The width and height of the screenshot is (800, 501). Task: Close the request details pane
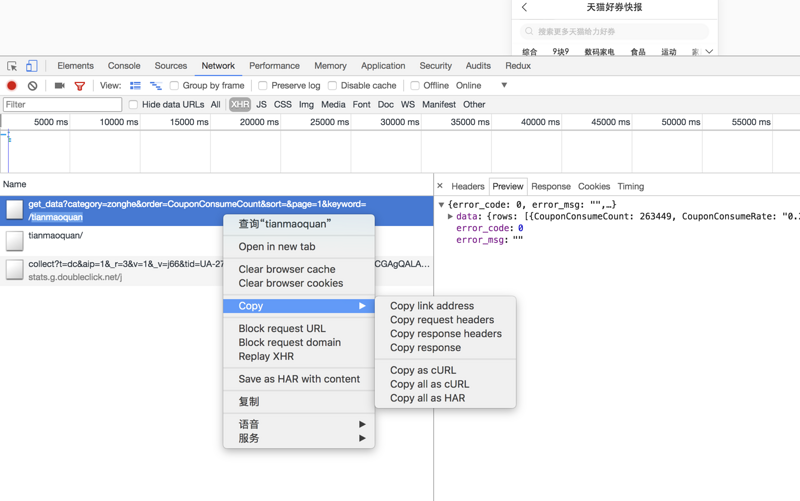pos(440,186)
